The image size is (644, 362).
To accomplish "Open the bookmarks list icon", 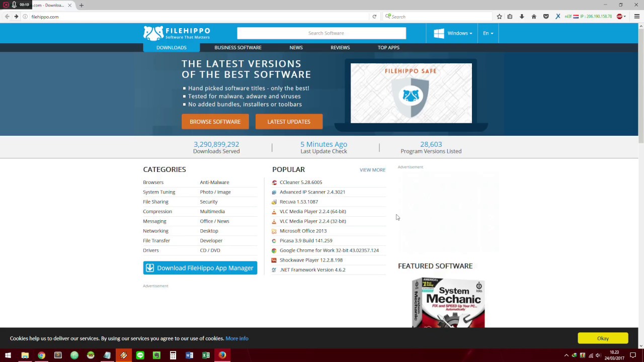I will tap(510, 17).
